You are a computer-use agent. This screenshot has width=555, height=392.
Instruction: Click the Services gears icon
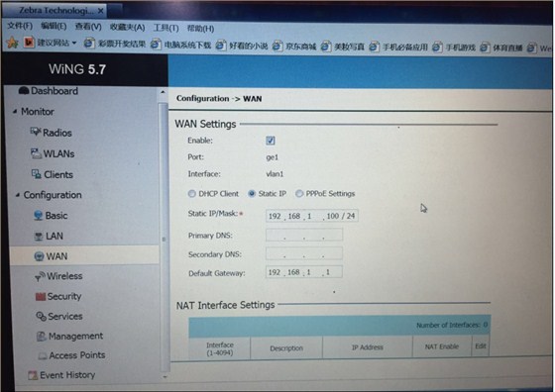tap(41, 317)
